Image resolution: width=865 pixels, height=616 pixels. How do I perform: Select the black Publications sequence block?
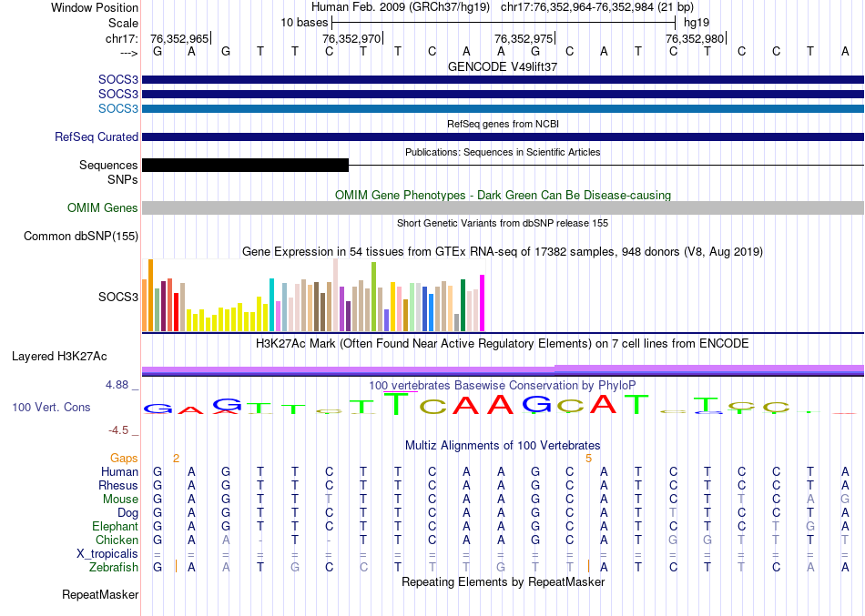[246, 165]
